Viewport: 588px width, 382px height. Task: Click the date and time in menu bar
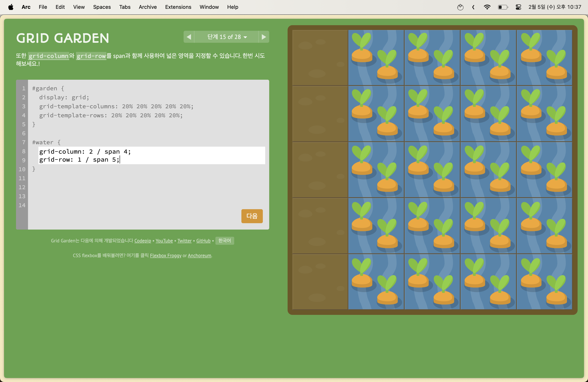coord(554,7)
